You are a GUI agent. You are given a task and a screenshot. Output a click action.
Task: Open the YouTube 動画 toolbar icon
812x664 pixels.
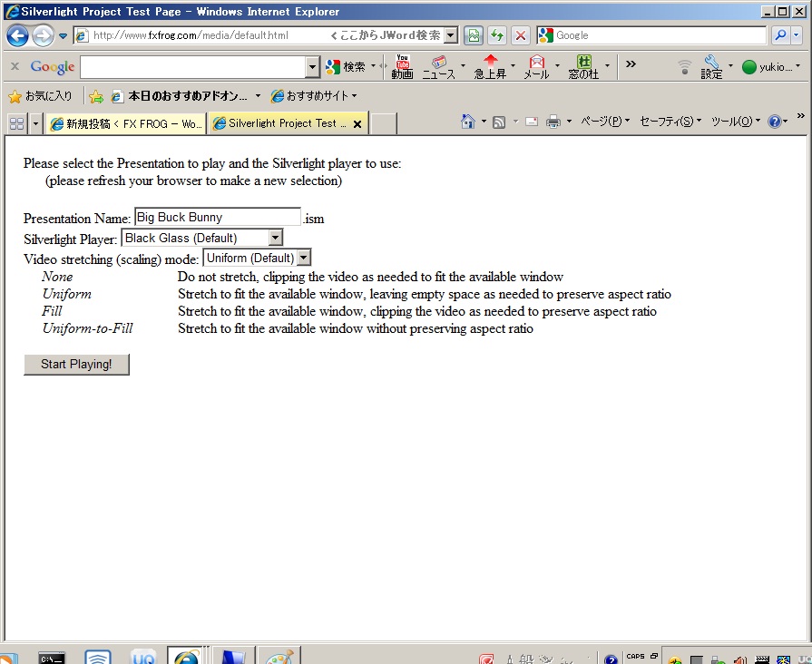click(402, 66)
